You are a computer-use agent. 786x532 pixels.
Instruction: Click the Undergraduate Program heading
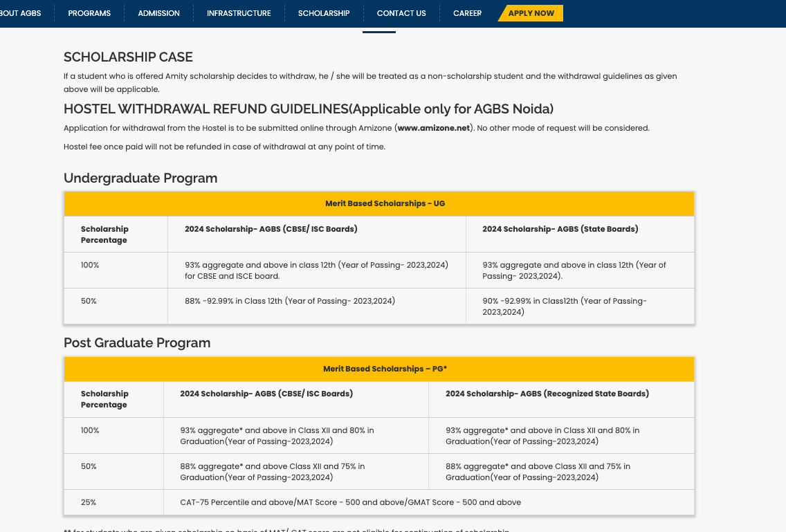point(140,178)
